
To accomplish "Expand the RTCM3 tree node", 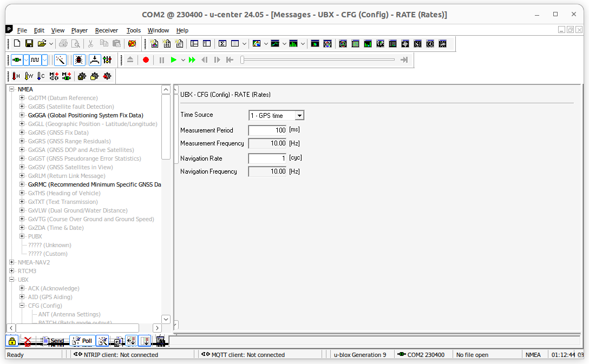I will [x=12, y=271].
